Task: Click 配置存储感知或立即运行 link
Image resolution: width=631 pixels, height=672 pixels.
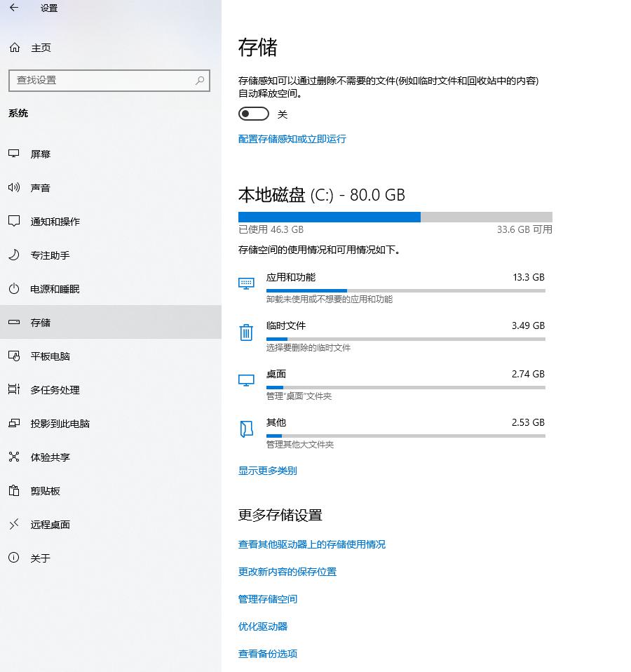Action: (x=292, y=140)
